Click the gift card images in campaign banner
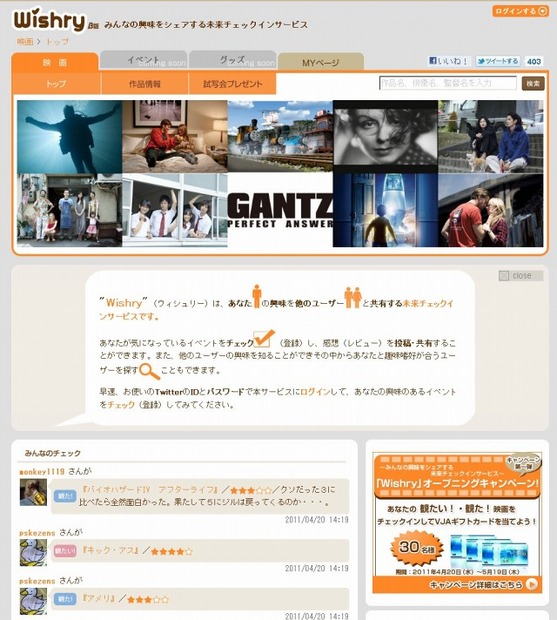 (489, 552)
